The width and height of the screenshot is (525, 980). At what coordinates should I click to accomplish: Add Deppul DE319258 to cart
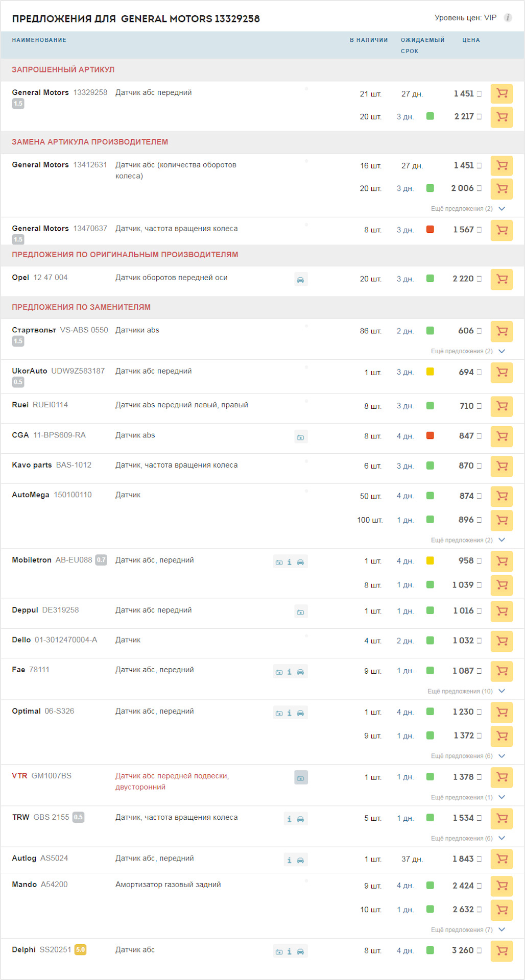502,611
